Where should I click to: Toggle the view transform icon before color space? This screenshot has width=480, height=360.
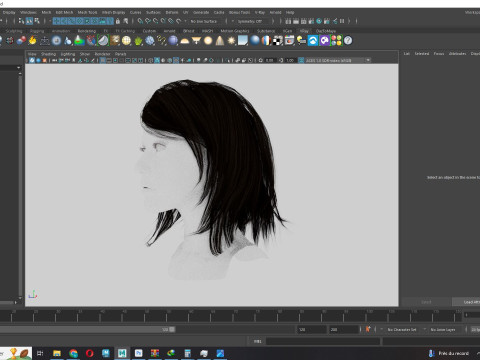(x=301, y=60)
